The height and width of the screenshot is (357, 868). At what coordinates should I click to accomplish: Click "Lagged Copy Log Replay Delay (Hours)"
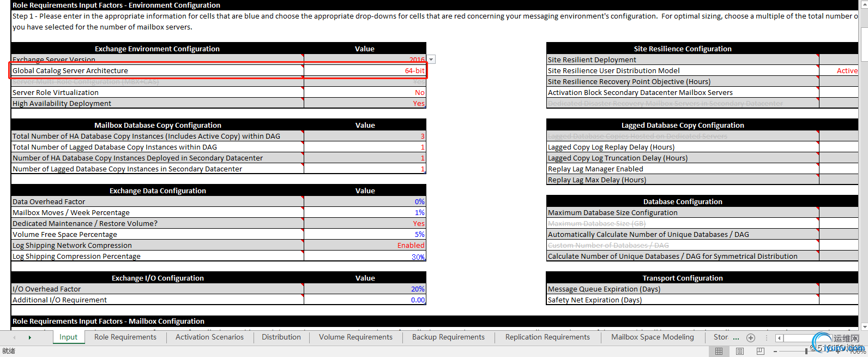611,147
